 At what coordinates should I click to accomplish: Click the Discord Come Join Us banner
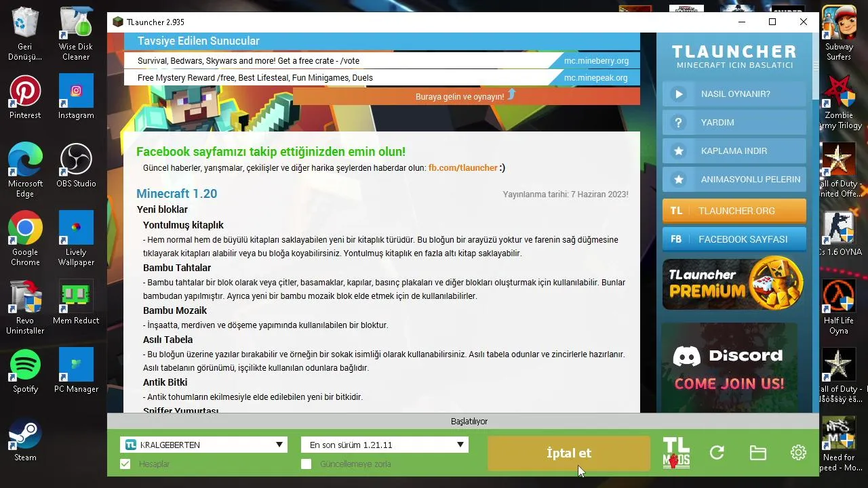[x=729, y=367]
